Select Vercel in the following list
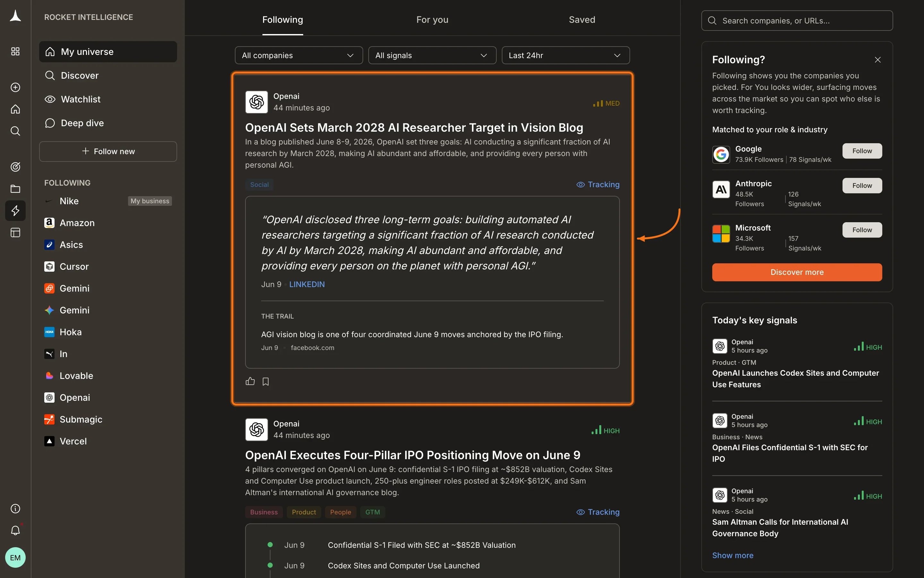This screenshot has height=578, width=924. tap(108, 441)
